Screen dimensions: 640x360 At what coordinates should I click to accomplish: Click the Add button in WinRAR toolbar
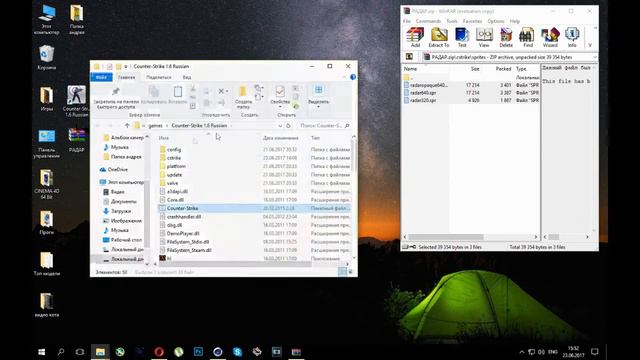pos(415,37)
